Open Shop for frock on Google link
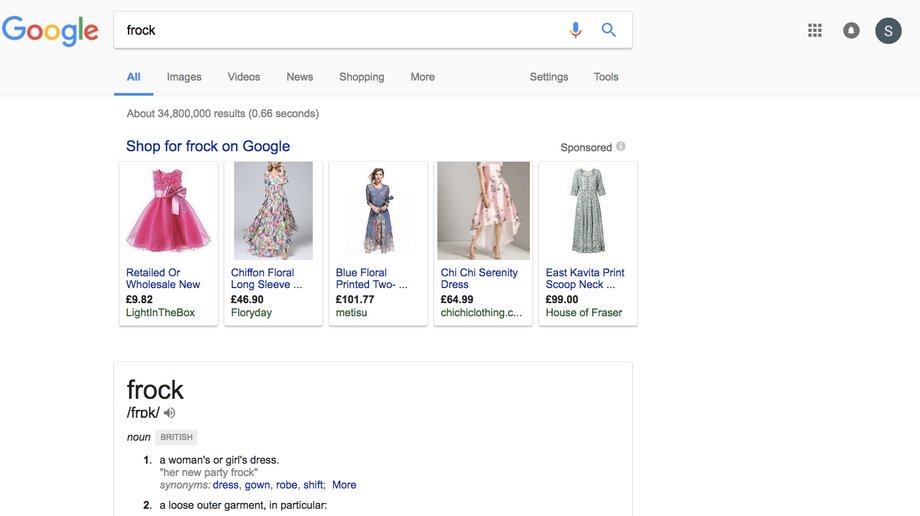This screenshot has height=516, width=920. (208, 146)
